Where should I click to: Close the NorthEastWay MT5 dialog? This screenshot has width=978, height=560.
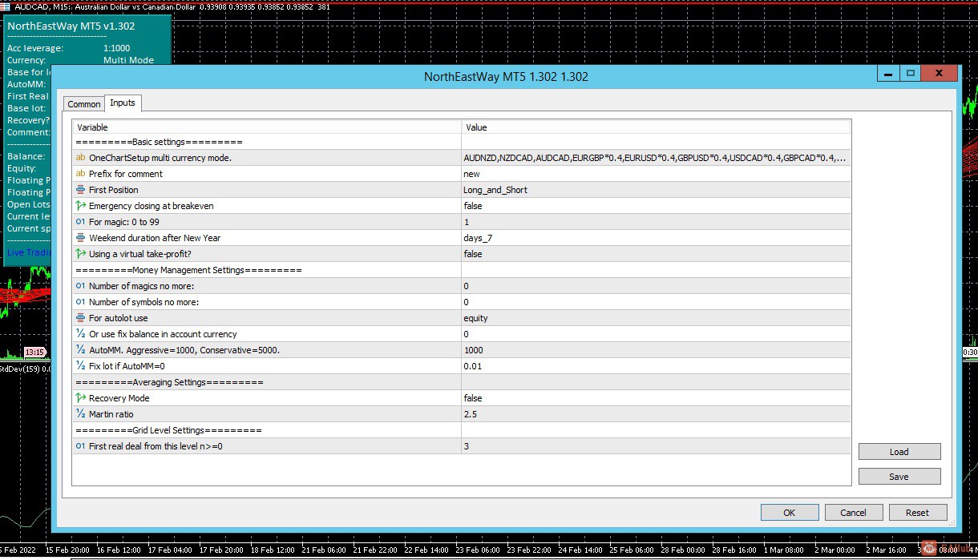pyautogui.click(x=940, y=74)
